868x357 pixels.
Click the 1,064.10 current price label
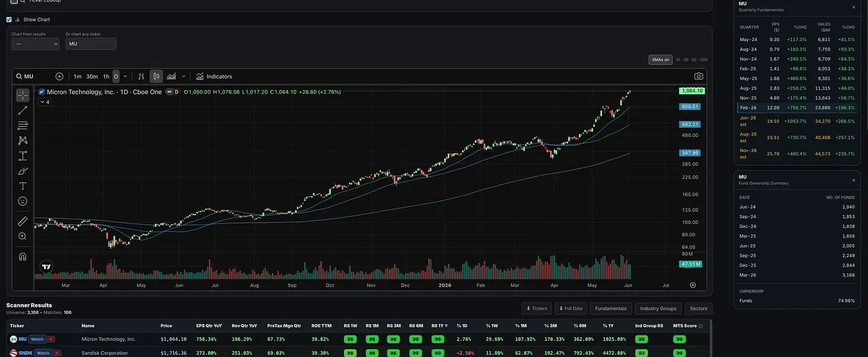[x=692, y=91]
